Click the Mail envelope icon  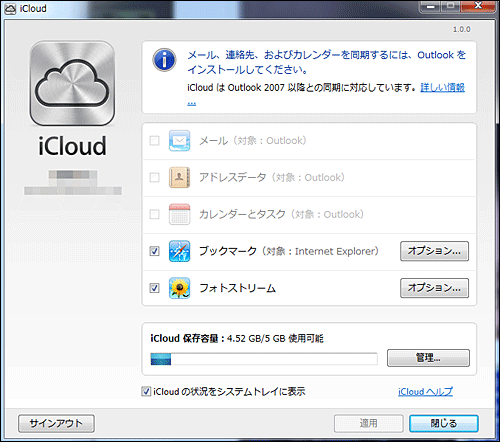(179, 141)
